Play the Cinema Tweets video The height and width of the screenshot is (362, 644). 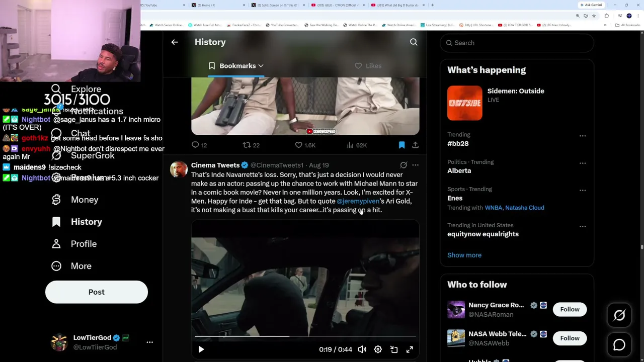(x=201, y=349)
